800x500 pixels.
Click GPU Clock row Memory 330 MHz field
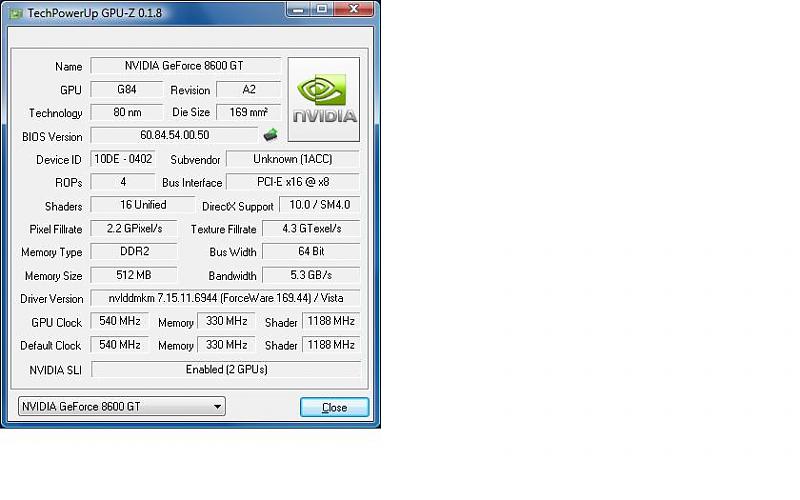click(x=226, y=321)
